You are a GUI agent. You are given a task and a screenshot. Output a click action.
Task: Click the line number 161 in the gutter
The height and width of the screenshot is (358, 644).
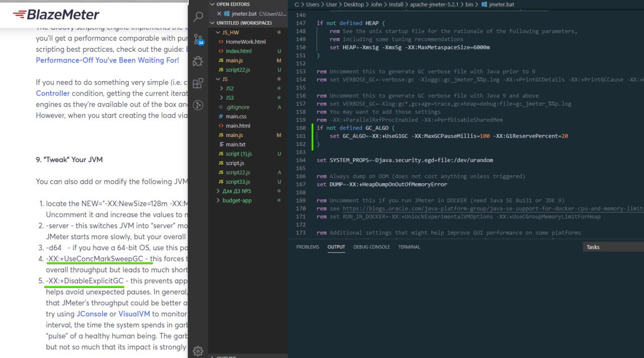click(300, 136)
